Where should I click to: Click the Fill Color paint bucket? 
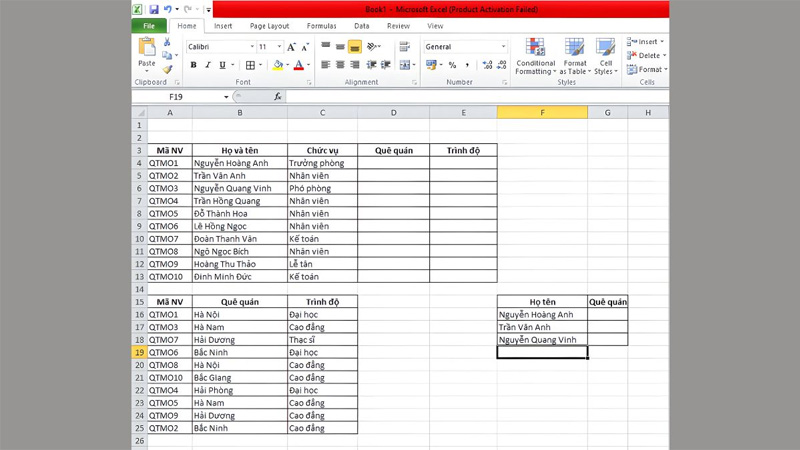point(278,65)
